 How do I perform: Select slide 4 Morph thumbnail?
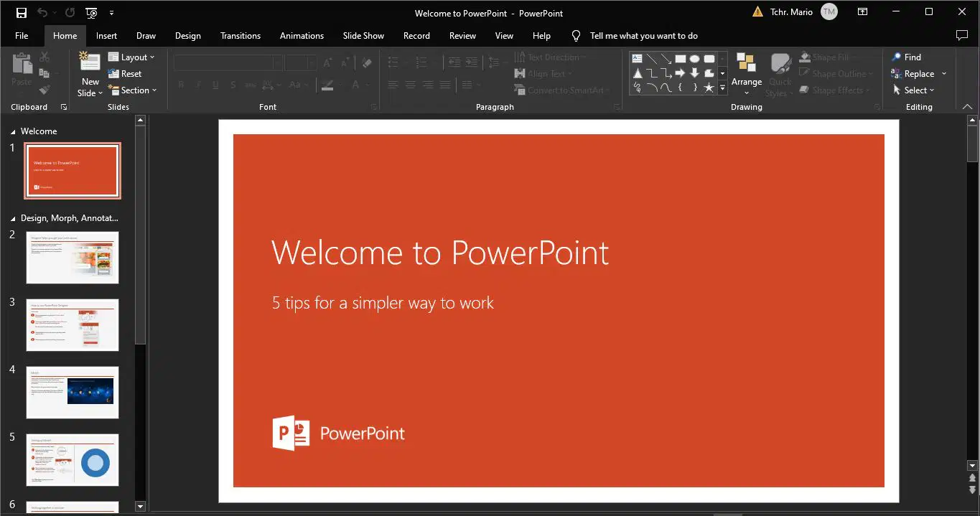click(73, 392)
